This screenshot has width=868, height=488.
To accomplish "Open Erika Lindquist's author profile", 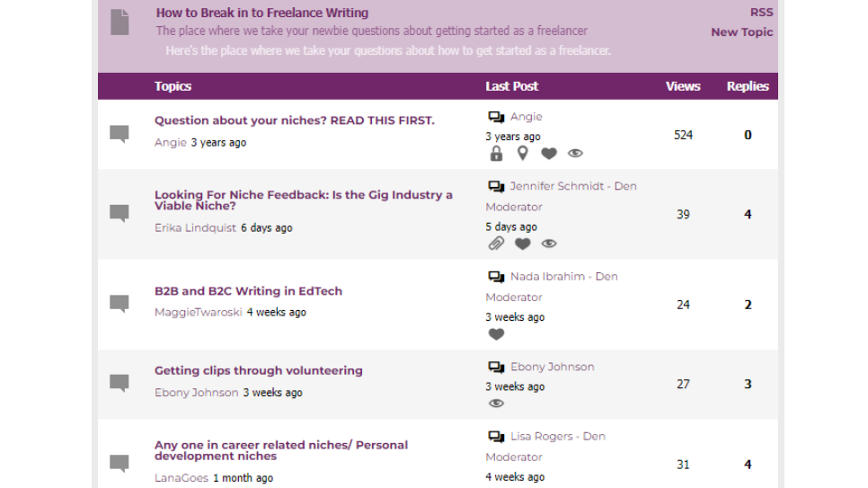I will click(x=195, y=228).
